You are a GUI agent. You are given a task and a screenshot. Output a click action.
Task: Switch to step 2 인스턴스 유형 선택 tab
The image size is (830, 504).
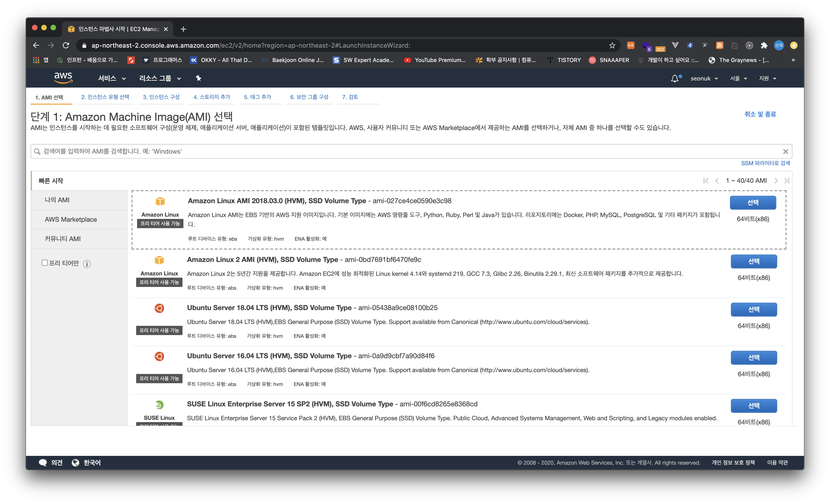105,97
